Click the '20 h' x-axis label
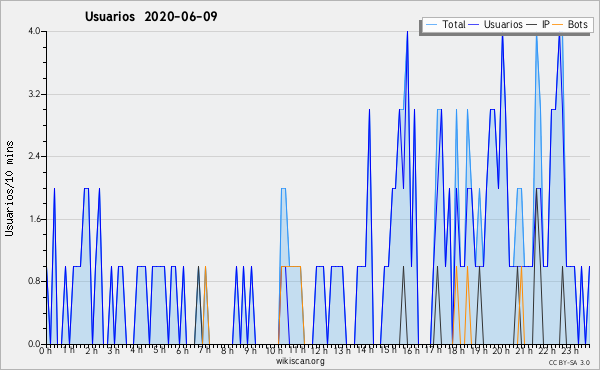 [501, 350]
